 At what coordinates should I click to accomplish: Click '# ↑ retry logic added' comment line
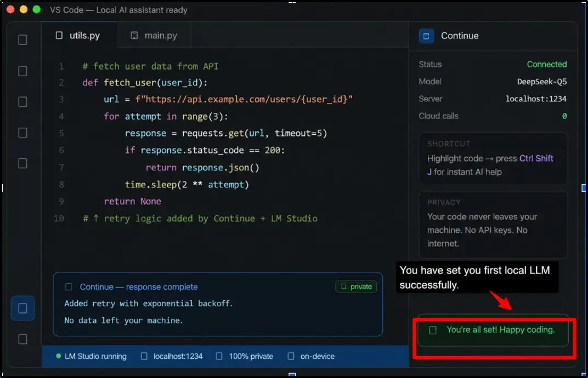point(200,219)
